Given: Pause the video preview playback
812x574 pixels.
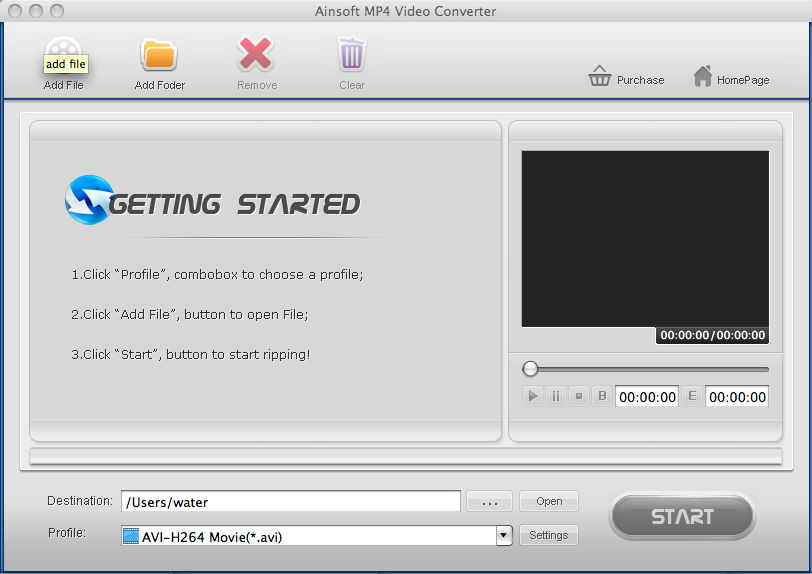Looking at the screenshot, I should click(555, 396).
